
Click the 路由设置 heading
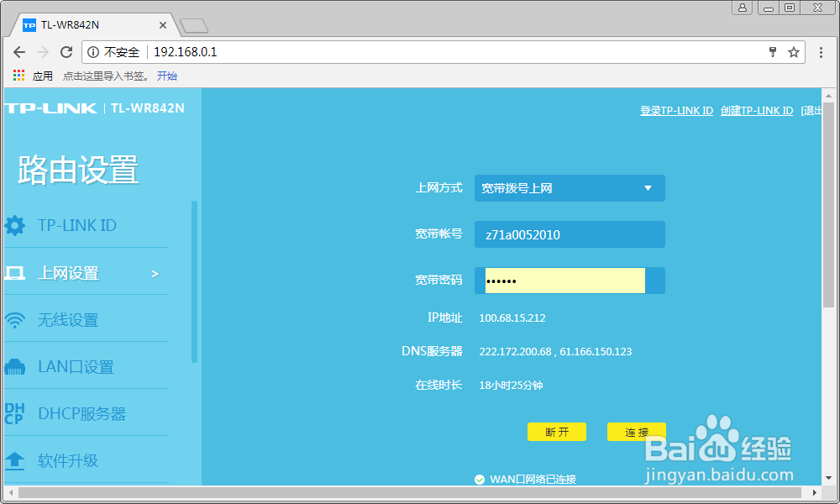78,171
